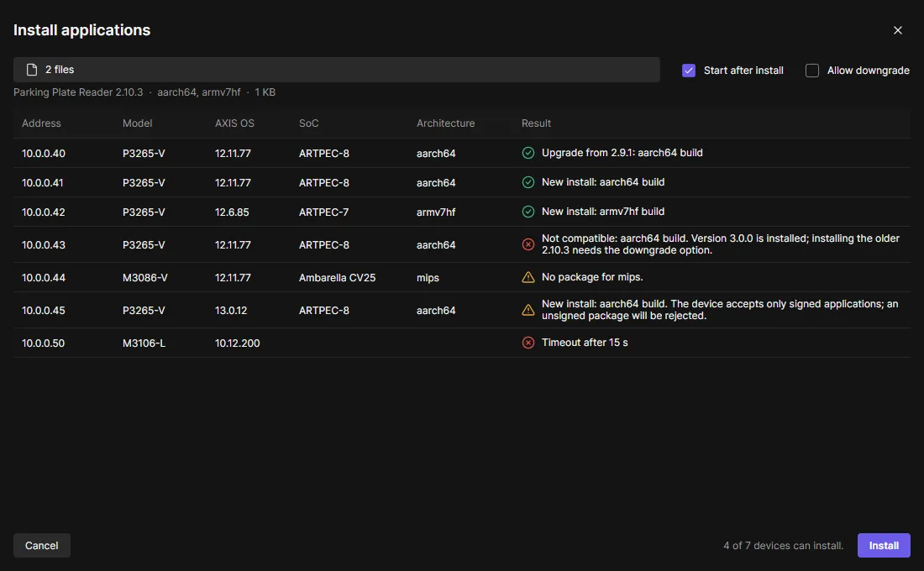Image resolution: width=924 pixels, height=571 pixels.
Task: Click AXIS OS value 12.6.85
Action: [232, 212]
